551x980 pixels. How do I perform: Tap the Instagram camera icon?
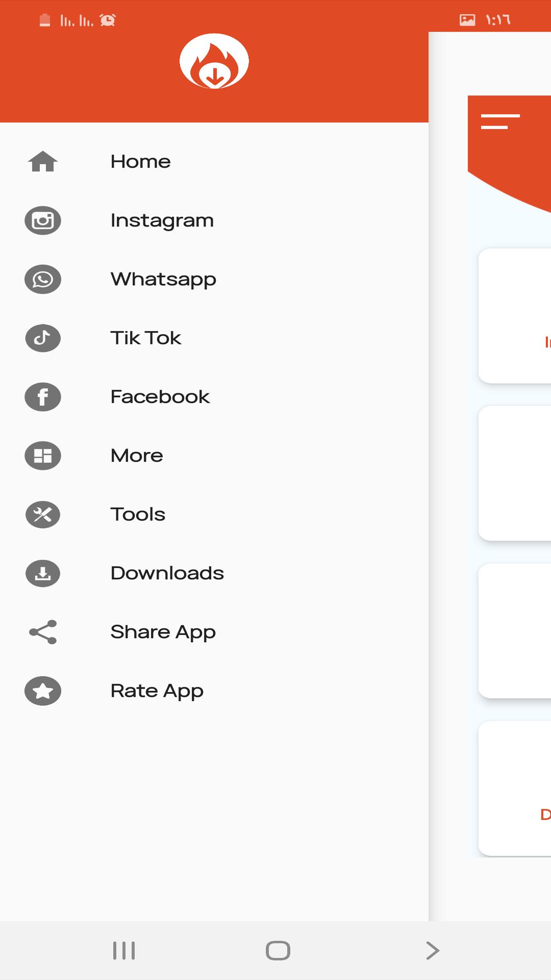coord(43,220)
